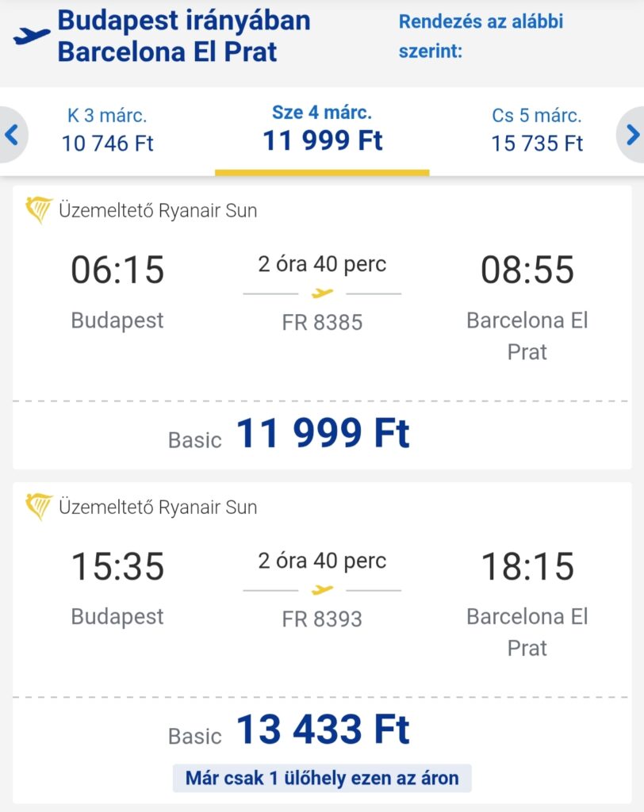
Task: Show later dates with right arrow
Action: pos(632,135)
